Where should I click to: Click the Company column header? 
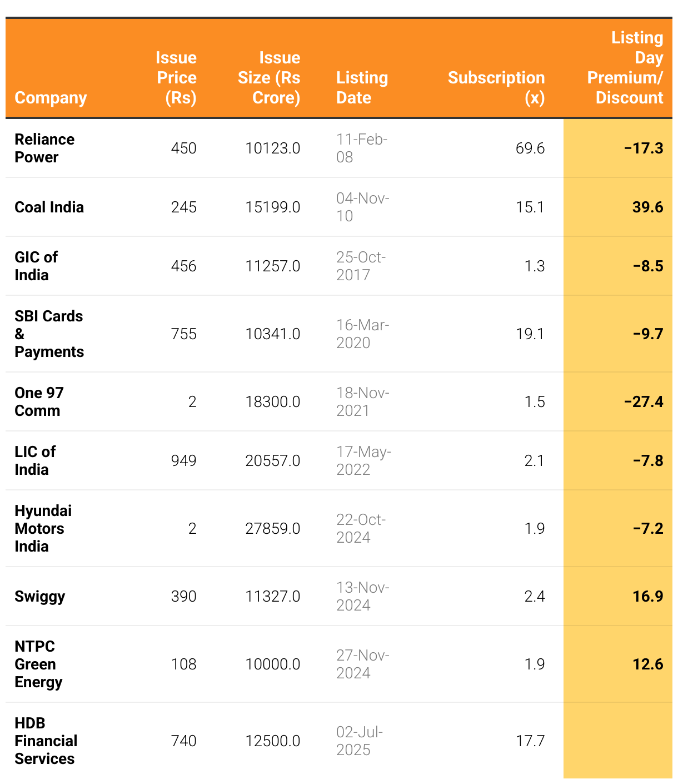point(51,98)
